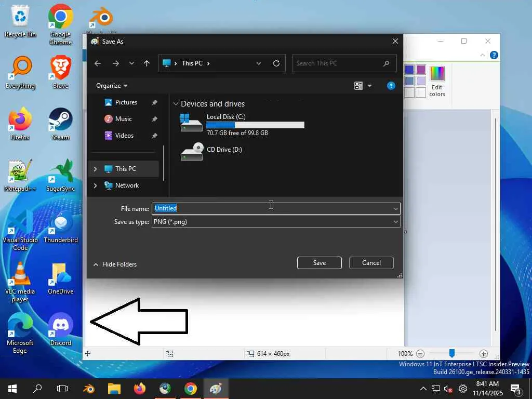Open Thunderbird desktop shortcut
The image size is (532, 399).
pos(60,227)
